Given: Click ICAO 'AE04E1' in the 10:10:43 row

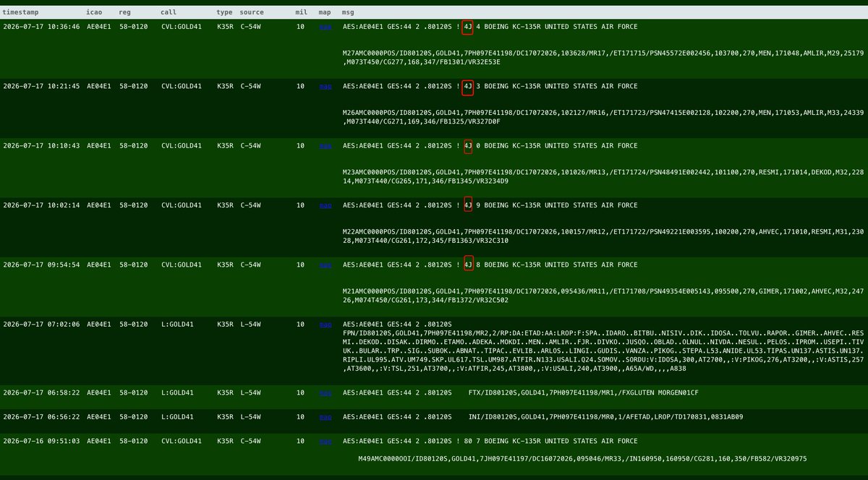Looking at the screenshot, I should [99, 145].
